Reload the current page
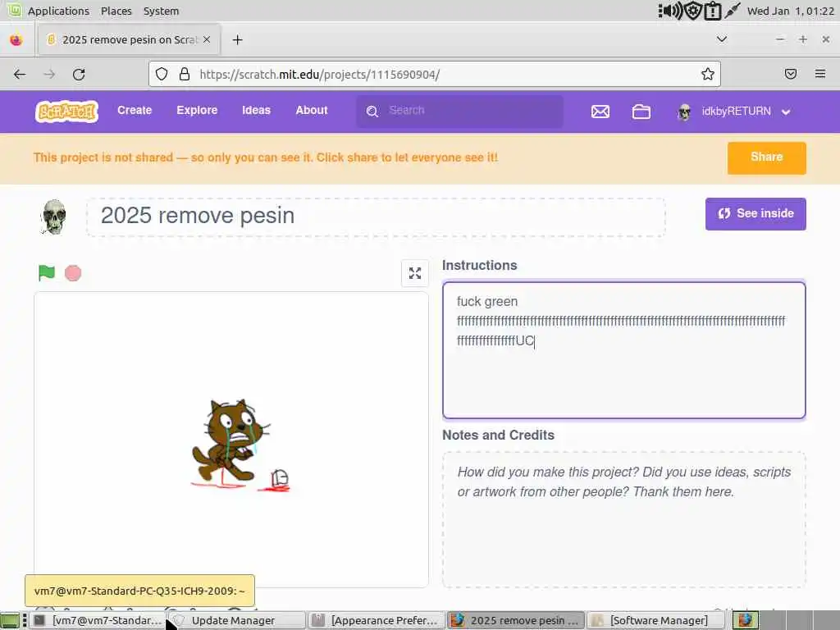 (79, 74)
